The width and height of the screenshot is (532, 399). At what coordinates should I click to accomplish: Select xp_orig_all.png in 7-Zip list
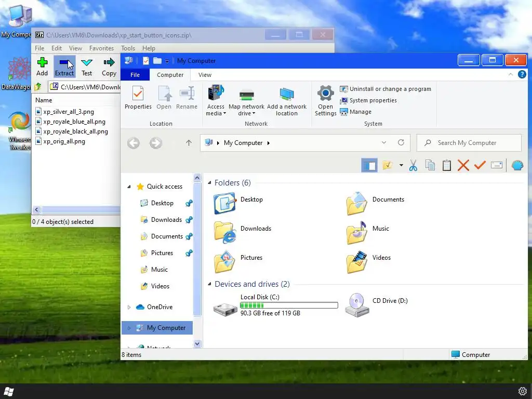pyautogui.click(x=60, y=141)
